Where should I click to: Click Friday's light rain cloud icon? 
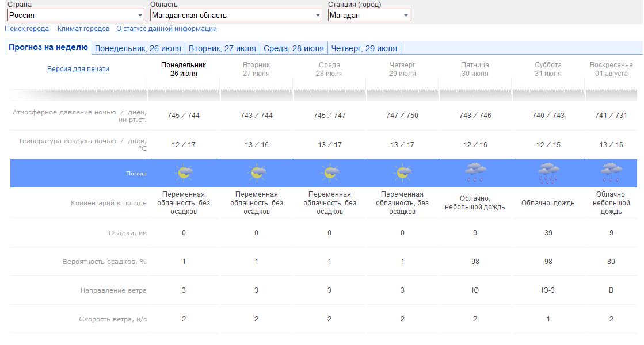[475, 172]
